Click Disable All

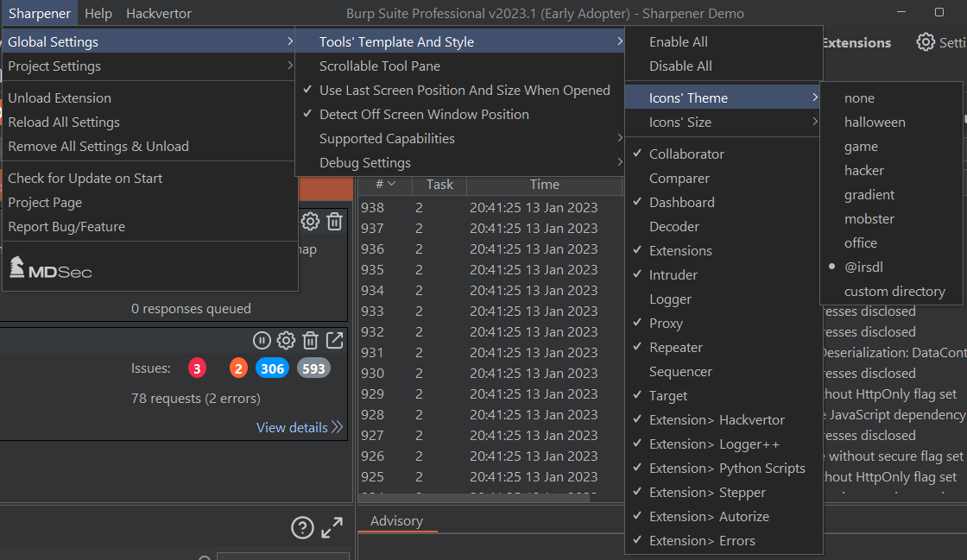(x=724, y=66)
